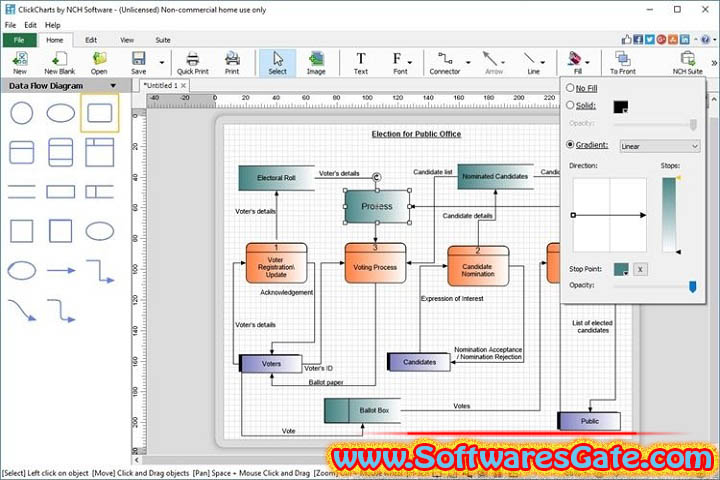Viewport: 720px width, 480px height.
Task: Click the Candidates entity box
Action: pos(419,362)
